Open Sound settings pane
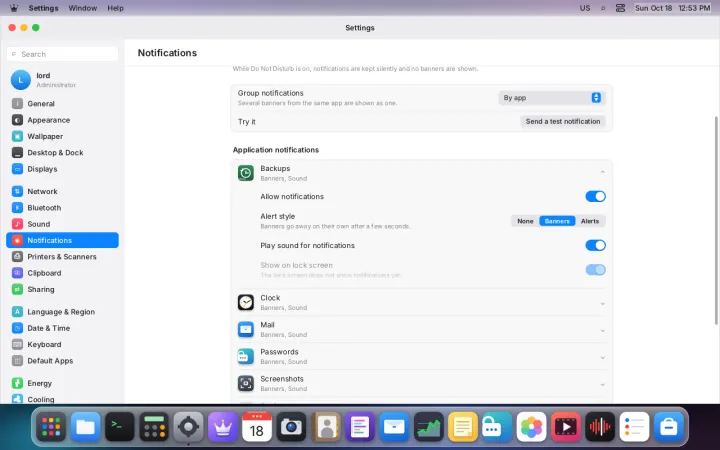720x450 pixels. click(62, 224)
